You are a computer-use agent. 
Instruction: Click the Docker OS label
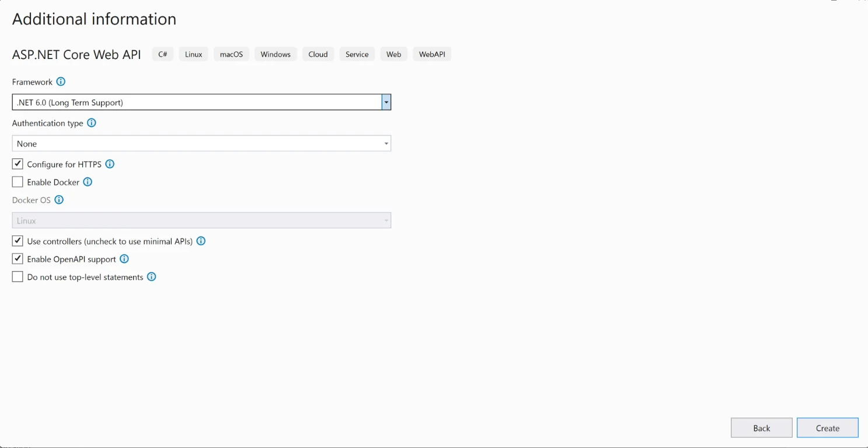click(x=32, y=200)
